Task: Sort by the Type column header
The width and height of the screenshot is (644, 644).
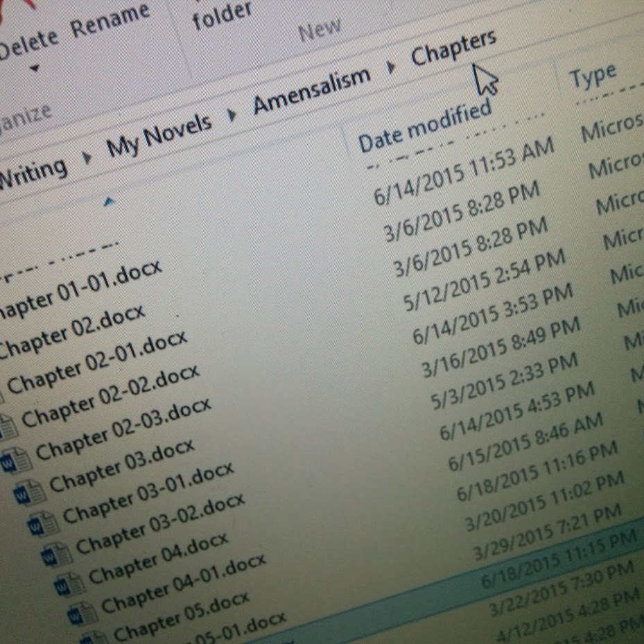Action: [592, 77]
